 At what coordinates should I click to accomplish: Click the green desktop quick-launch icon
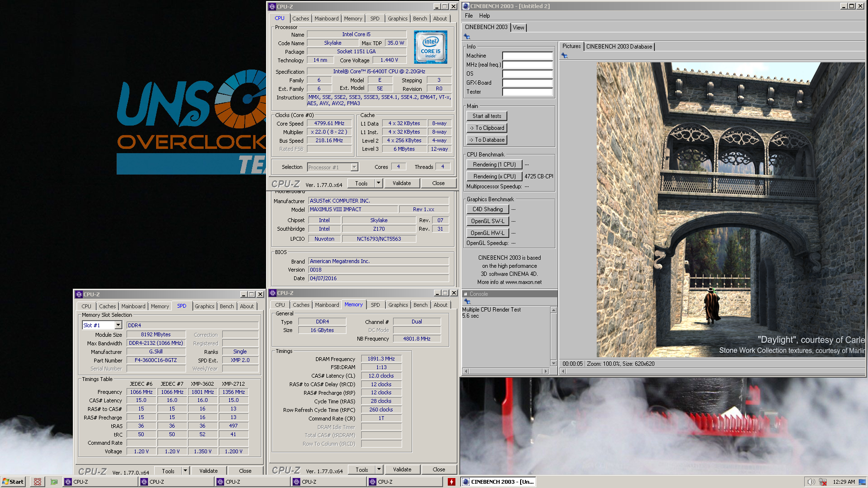[x=54, y=482]
